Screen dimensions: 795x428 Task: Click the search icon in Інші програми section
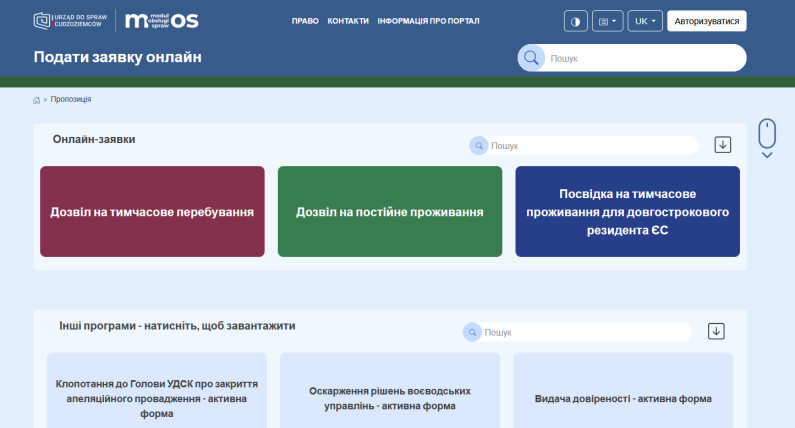click(472, 332)
